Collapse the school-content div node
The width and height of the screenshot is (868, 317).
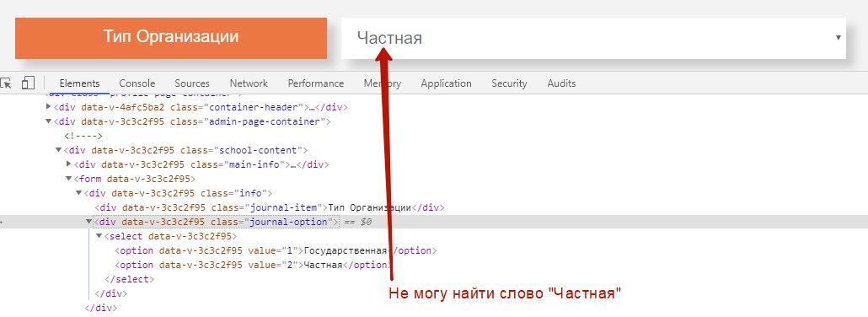click(x=59, y=150)
